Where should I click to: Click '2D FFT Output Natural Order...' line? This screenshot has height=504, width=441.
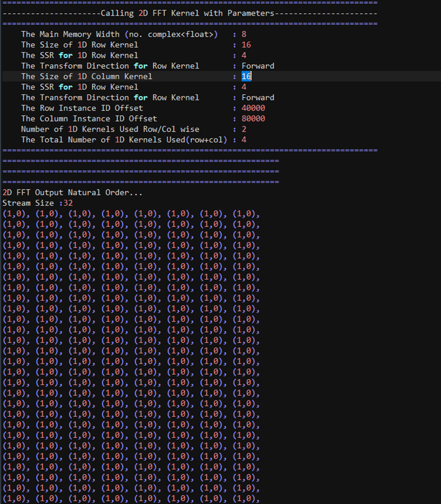[x=72, y=193]
